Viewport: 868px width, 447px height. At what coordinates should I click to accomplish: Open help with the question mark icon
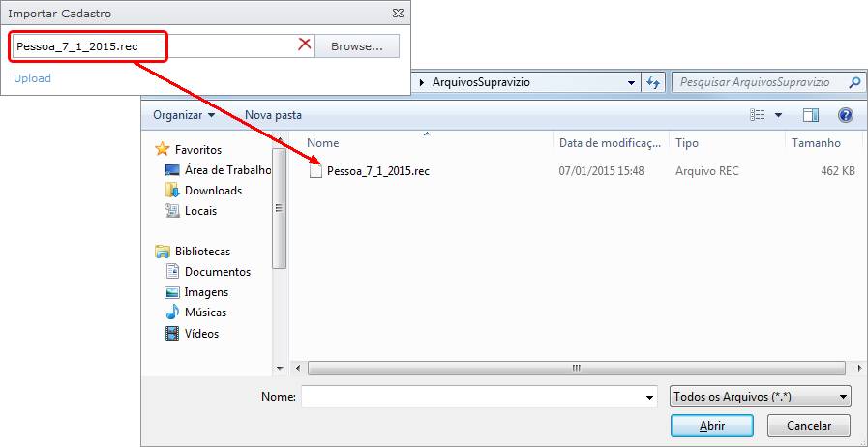(x=846, y=115)
